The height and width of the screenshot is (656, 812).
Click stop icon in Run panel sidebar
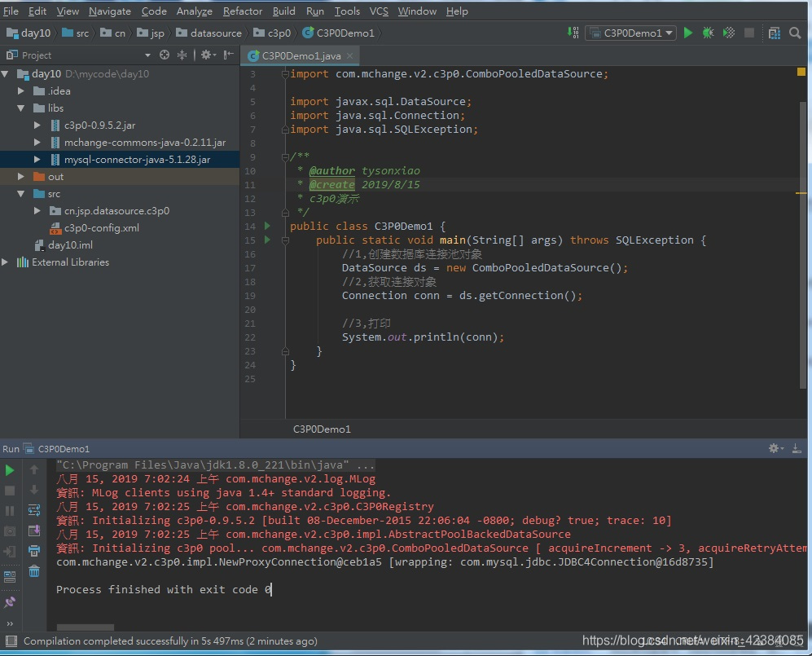(x=9, y=491)
